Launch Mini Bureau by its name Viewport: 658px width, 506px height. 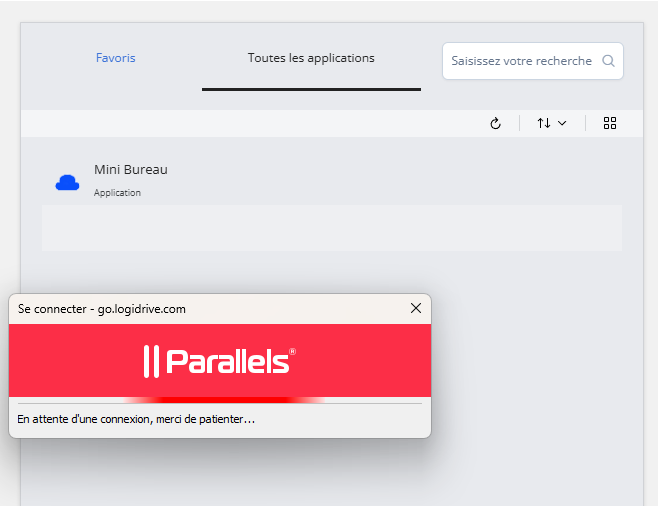coord(131,170)
